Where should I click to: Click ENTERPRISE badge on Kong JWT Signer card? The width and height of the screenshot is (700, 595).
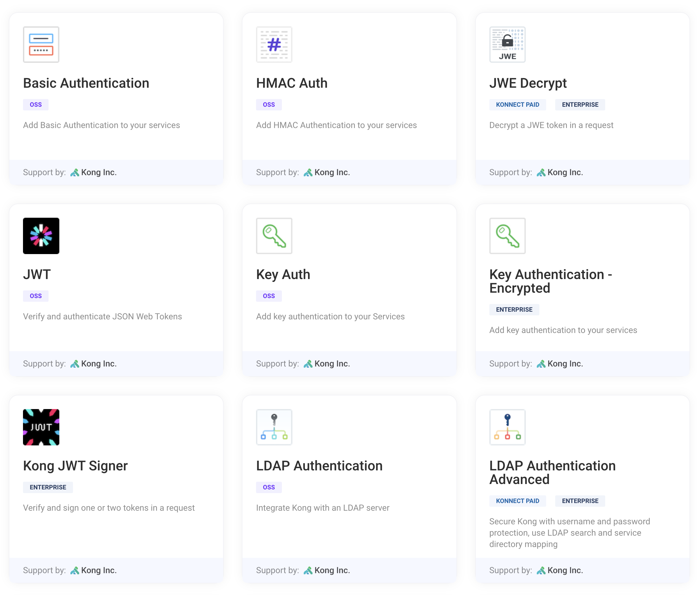[48, 487]
